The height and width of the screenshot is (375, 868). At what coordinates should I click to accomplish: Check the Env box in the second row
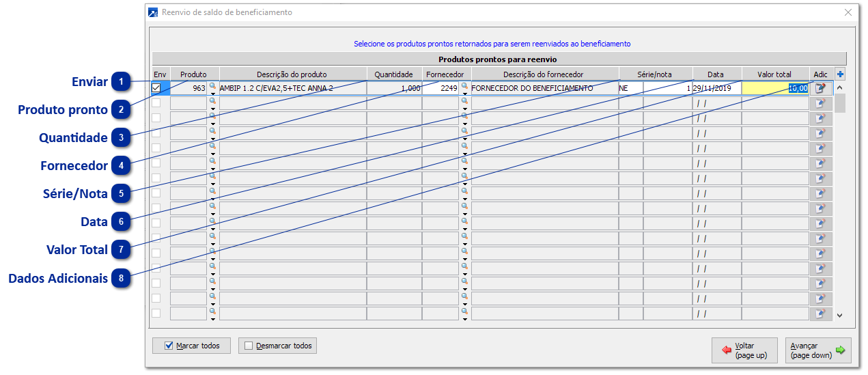156,102
